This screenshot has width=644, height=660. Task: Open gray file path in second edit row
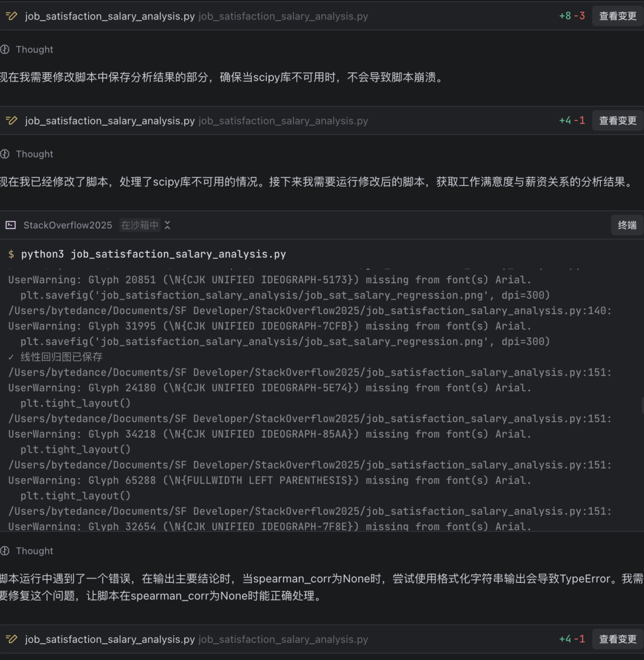[x=283, y=121]
